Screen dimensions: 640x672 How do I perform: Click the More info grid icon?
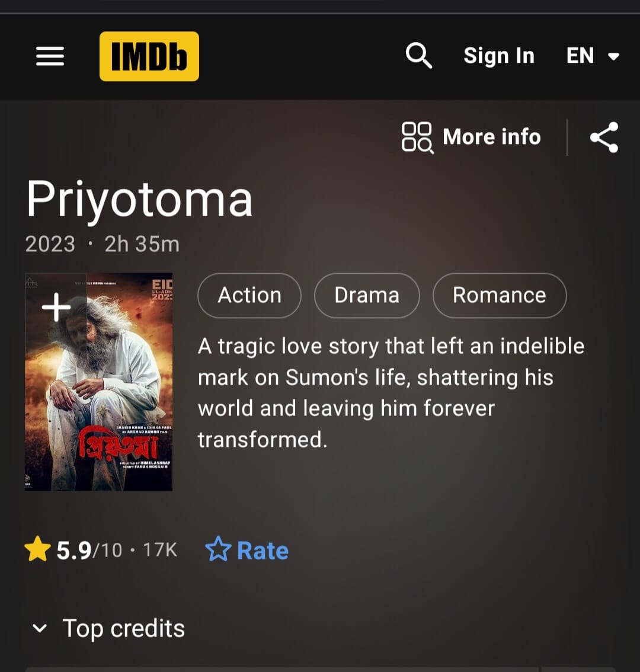pyautogui.click(x=418, y=137)
